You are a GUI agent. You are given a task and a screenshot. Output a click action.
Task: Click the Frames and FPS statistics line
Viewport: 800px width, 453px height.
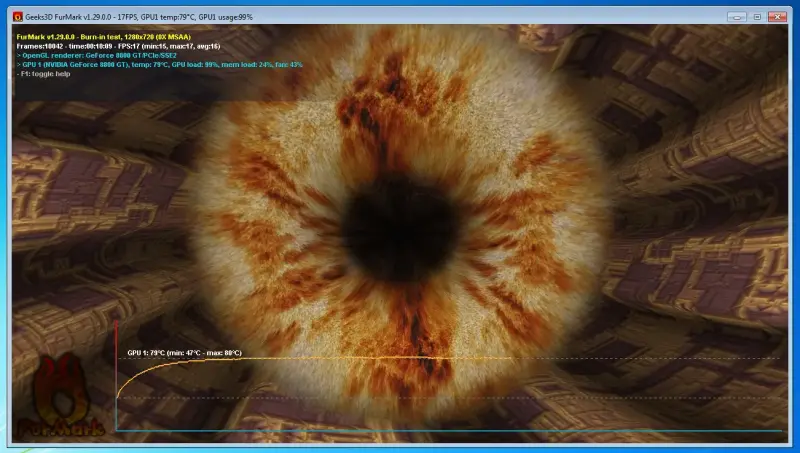pos(118,46)
